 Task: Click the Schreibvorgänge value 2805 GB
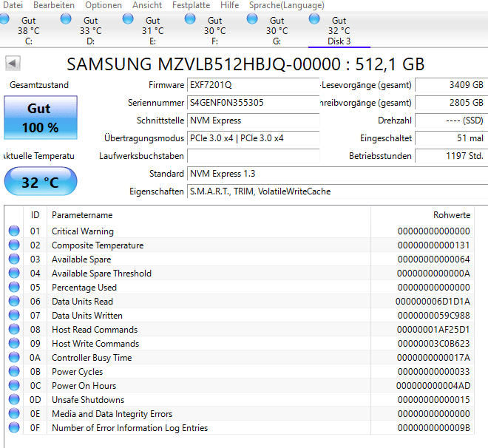pos(451,103)
